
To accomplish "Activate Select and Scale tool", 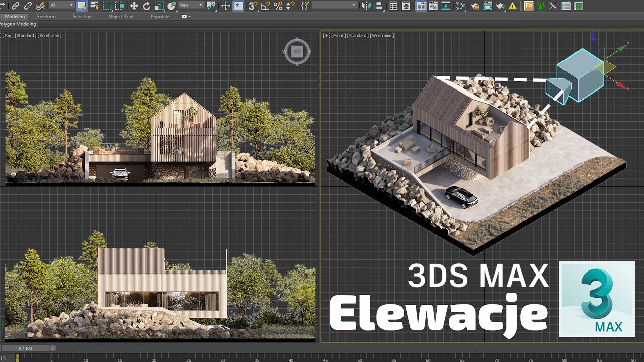I will tap(159, 6).
